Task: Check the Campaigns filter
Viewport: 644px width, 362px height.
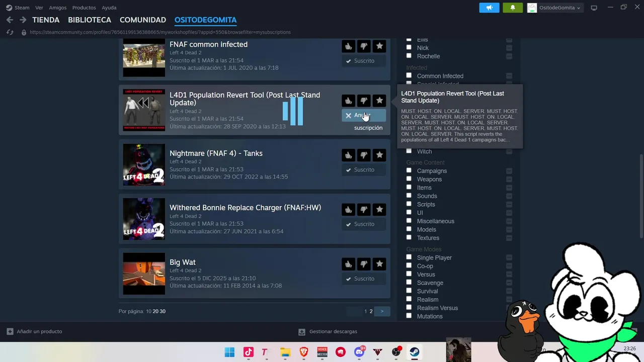Action: coord(409,170)
